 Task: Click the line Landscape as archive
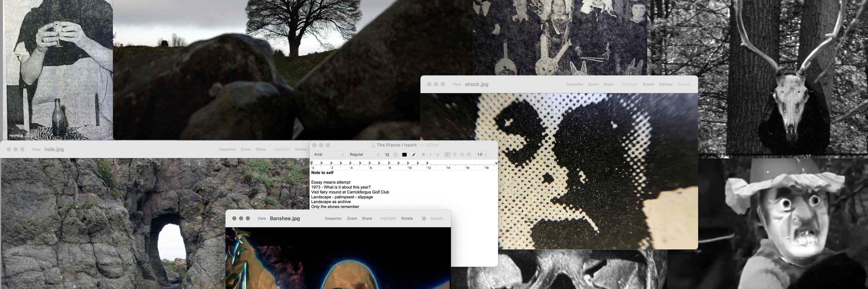click(x=331, y=202)
